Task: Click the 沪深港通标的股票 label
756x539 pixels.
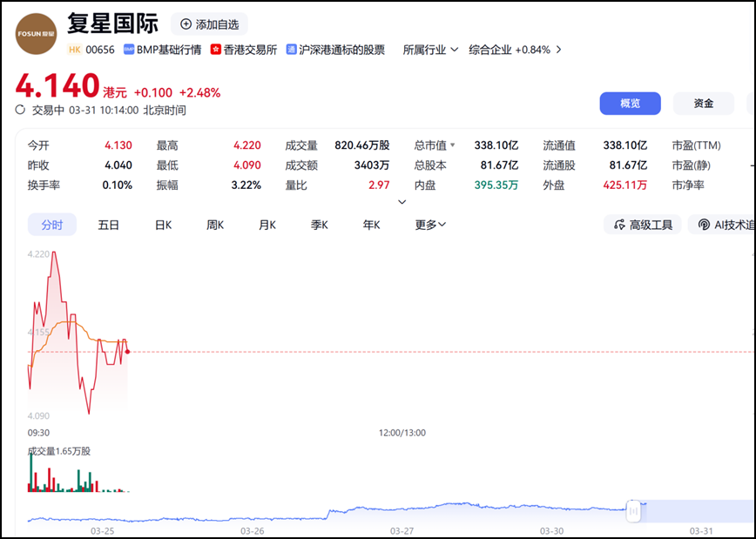Action: pos(341,50)
